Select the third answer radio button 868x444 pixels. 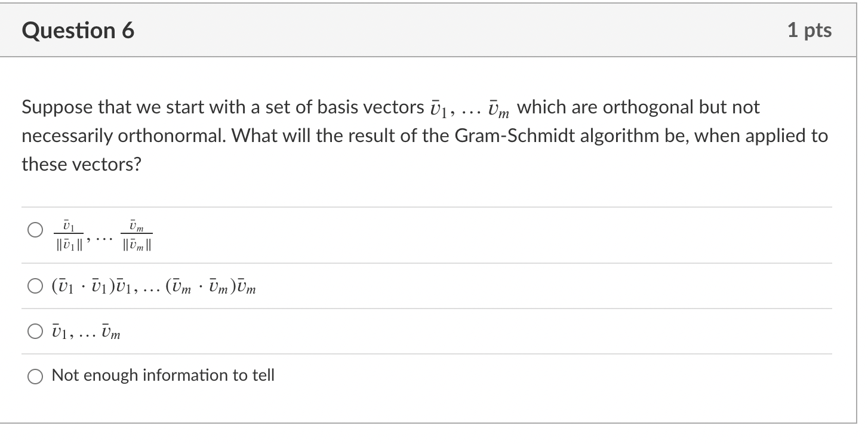point(35,331)
